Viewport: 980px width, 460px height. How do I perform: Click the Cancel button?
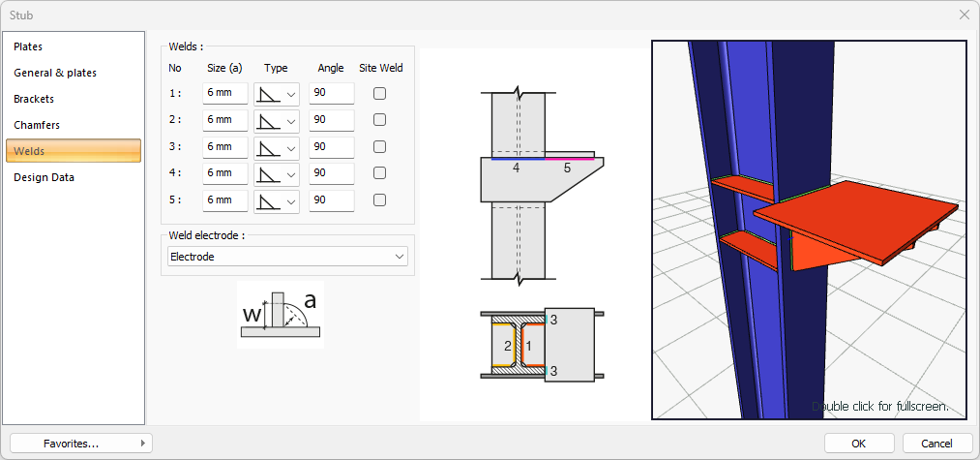point(936,443)
